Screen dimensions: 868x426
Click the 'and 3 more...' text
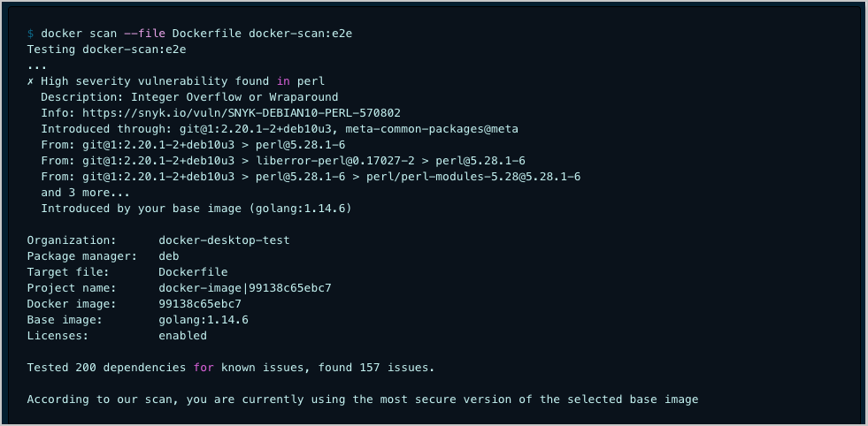[85, 193]
